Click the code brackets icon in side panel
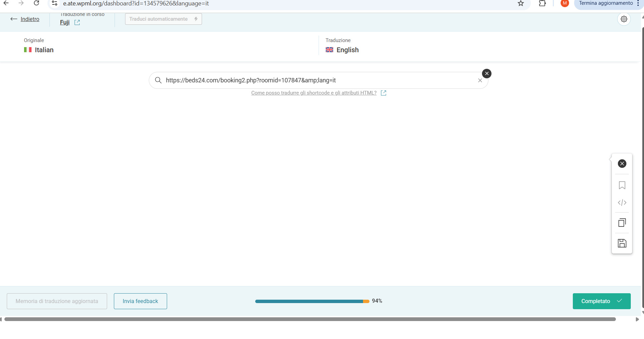644x339 pixels. pos(622,203)
